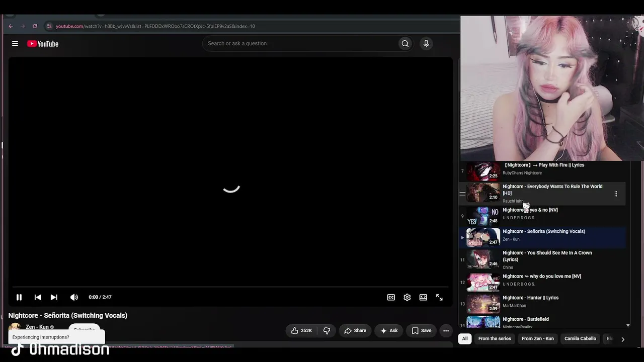
Task: Play Nightcore Hunter Lyrics playlist item
Action: [x=543, y=304]
